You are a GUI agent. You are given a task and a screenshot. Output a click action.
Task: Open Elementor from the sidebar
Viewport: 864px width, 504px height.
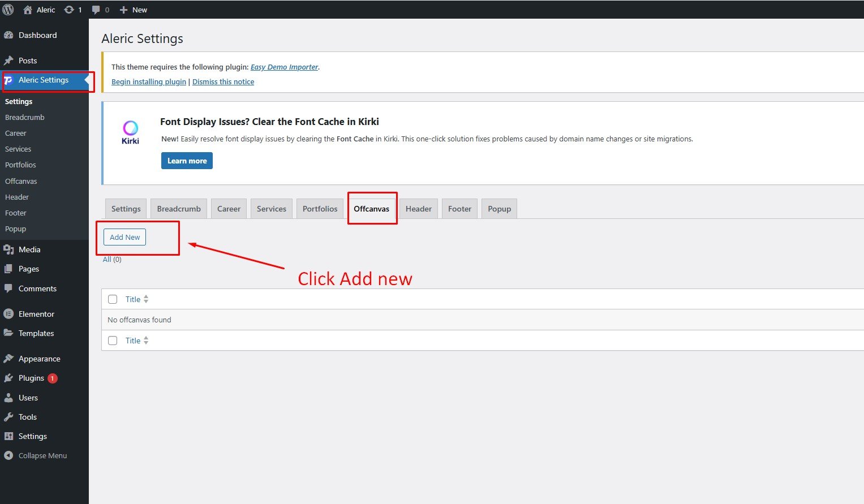click(x=36, y=314)
